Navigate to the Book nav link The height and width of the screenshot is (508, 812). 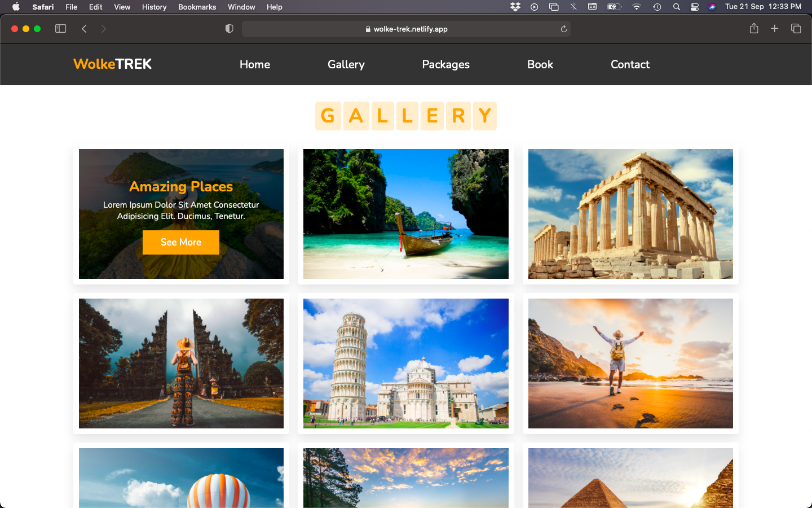[540, 64]
